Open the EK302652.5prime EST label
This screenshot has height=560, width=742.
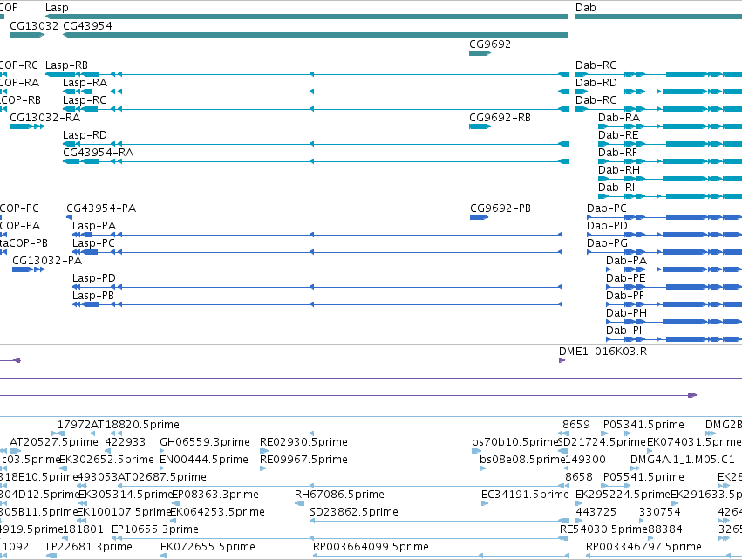tap(107, 460)
